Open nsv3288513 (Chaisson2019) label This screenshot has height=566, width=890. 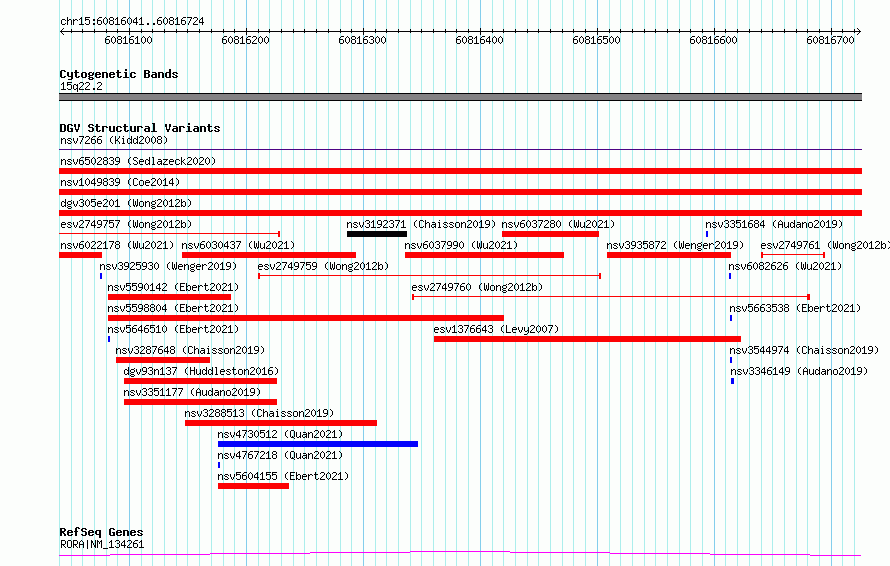pos(259,413)
